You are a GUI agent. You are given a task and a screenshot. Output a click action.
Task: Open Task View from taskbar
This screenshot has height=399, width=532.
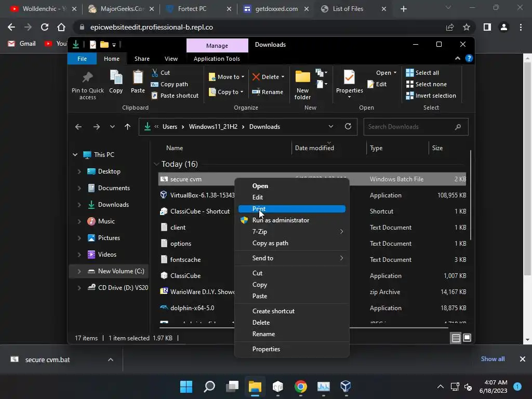tap(232, 387)
